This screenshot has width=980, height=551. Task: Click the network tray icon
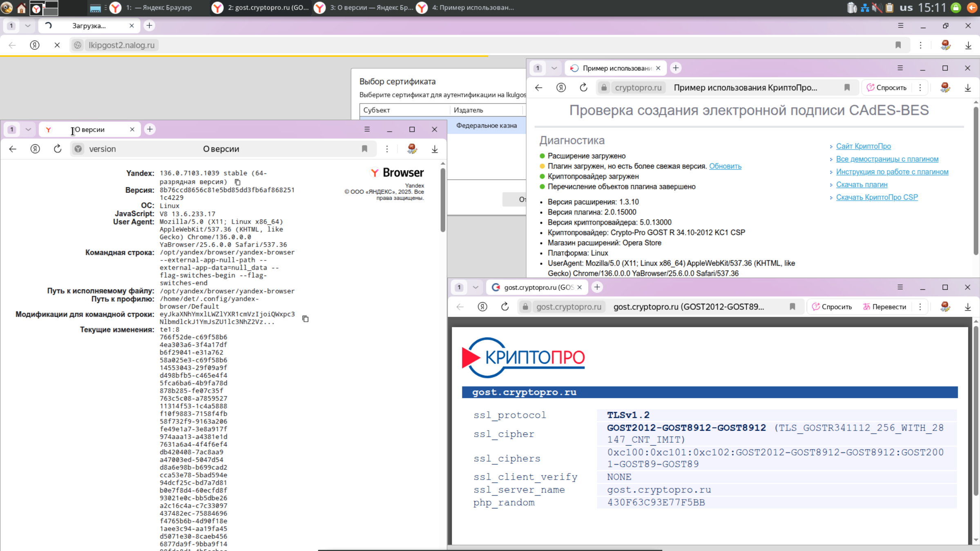(x=865, y=7)
